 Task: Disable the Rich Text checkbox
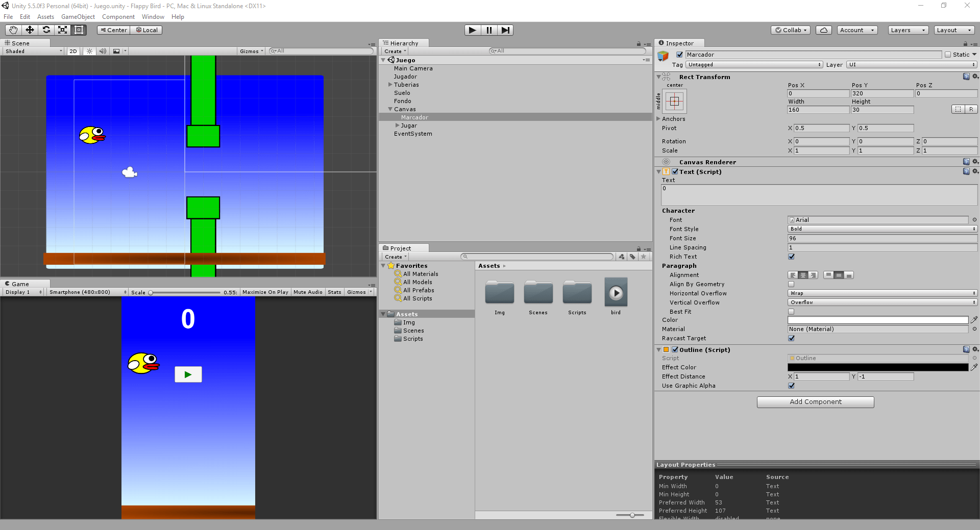tap(791, 257)
